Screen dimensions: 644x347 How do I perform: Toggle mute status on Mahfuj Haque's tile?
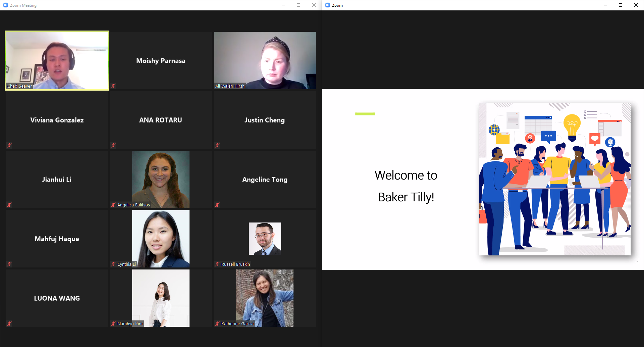9,264
